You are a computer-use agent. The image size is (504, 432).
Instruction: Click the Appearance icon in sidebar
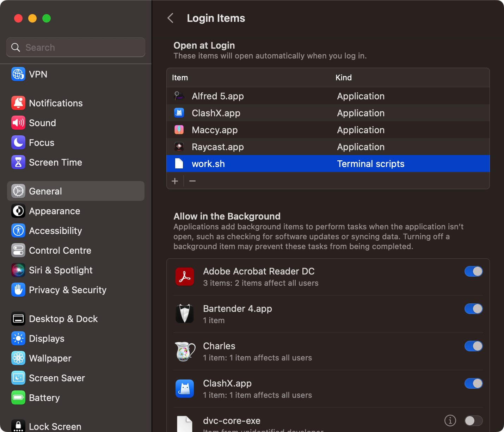click(18, 211)
